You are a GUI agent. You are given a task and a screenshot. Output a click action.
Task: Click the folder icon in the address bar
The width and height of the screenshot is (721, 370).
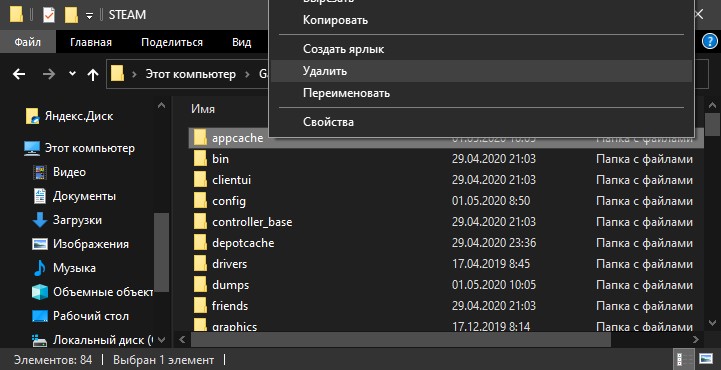pyautogui.click(x=118, y=73)
